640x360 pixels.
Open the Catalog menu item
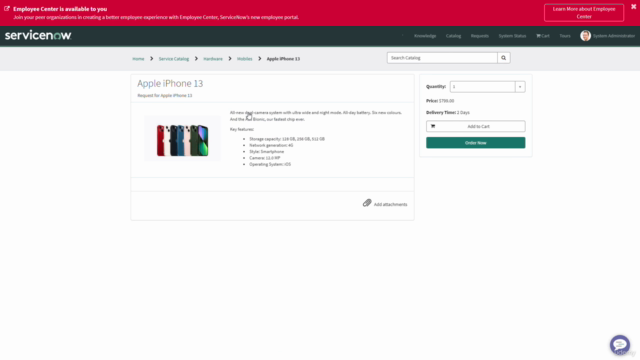click(453, 36)
